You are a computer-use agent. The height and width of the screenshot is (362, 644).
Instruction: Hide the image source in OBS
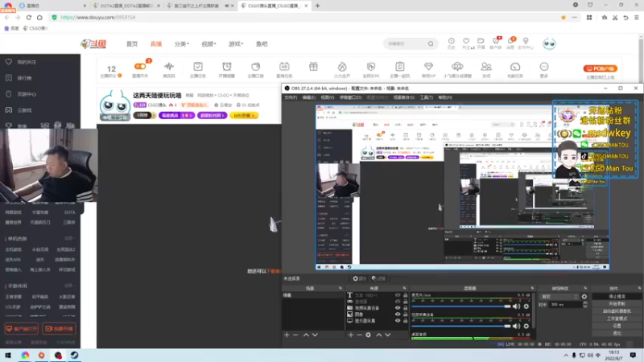(398, 314)
